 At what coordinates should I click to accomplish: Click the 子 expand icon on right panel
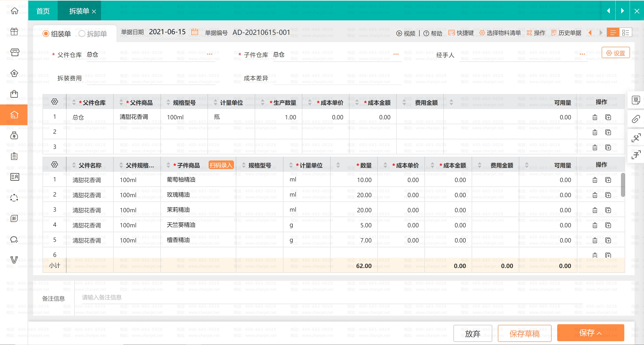click(636, 154)
